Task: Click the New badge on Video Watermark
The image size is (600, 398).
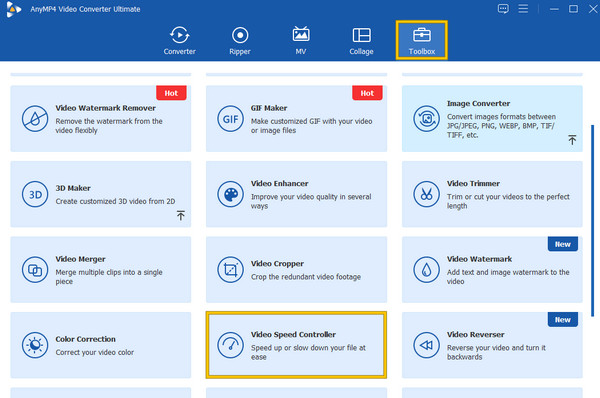Action: 562,244
